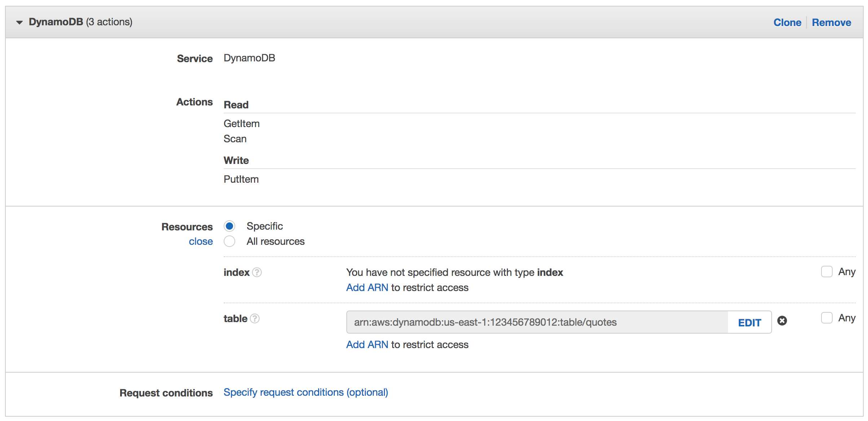Select the All resources radio button
868x421 pixels.
(x=229, y=241)
